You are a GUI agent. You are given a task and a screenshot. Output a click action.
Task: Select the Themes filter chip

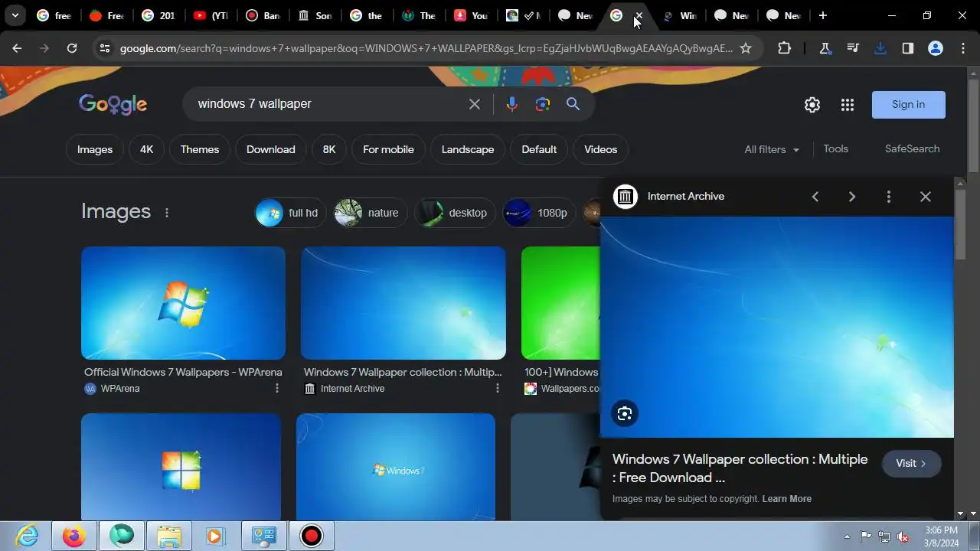click(200, 149)
